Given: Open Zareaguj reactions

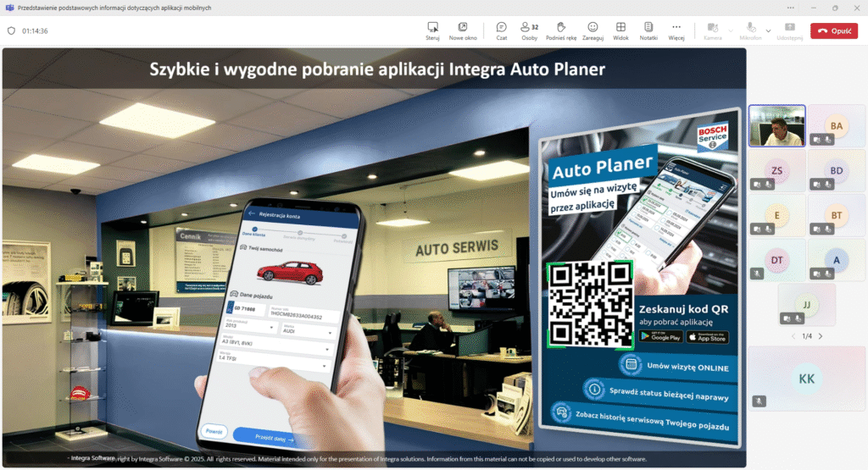Looking at the screenshot, I should [x=593, y=31].
